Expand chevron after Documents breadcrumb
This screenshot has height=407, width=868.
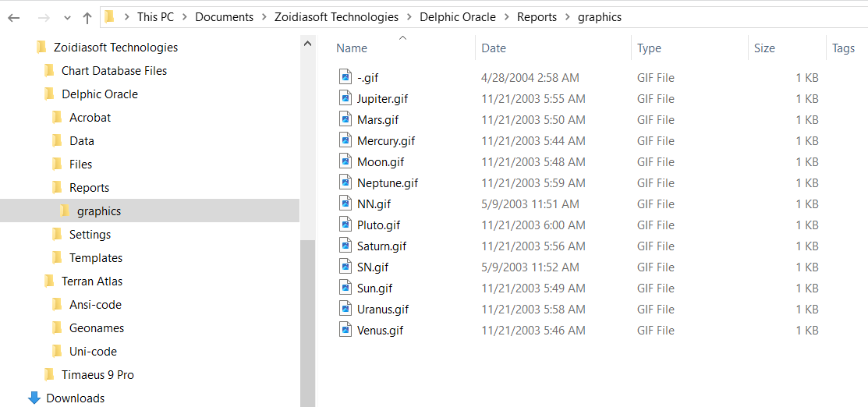(264, 17)
